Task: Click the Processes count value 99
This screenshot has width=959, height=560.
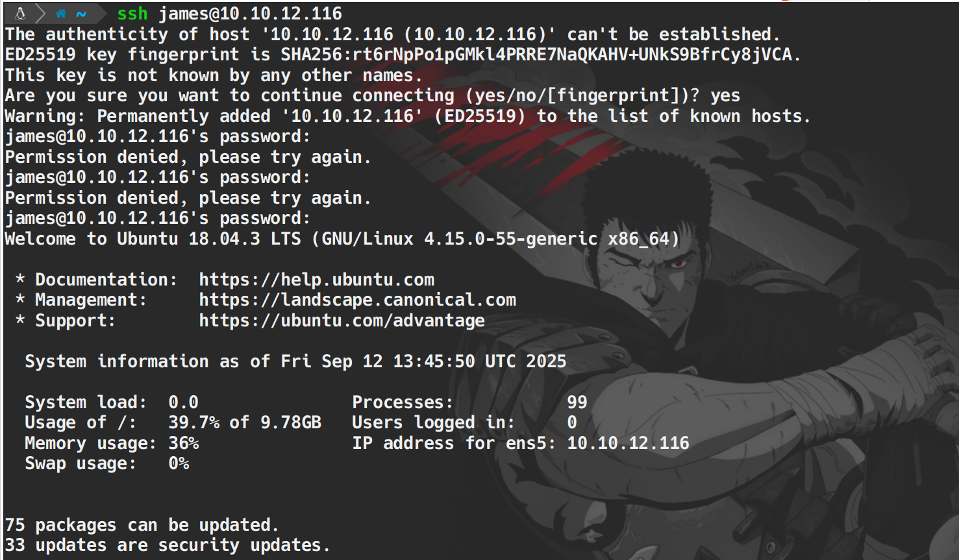Action: coord(577,402)
